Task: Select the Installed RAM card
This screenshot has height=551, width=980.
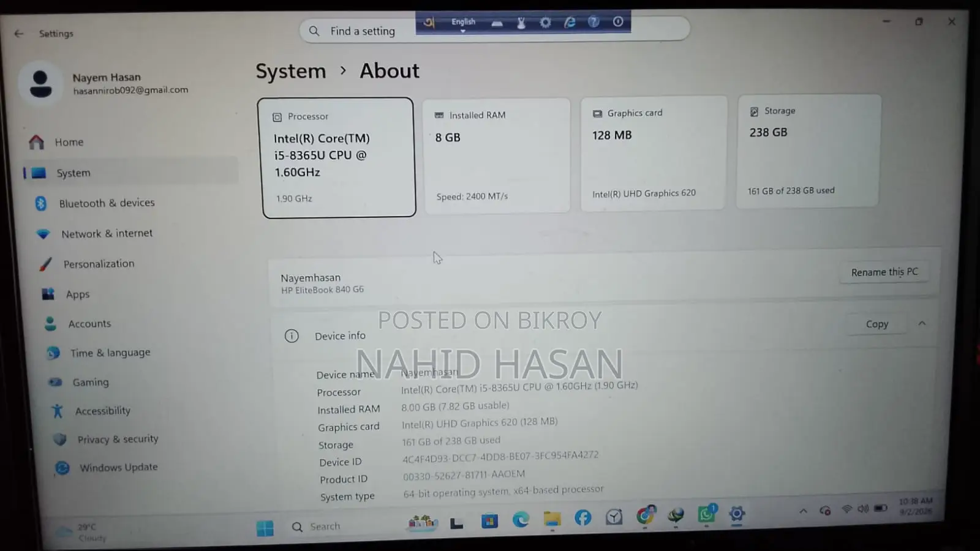Action: pyautogui.click(x=497, y=156)
